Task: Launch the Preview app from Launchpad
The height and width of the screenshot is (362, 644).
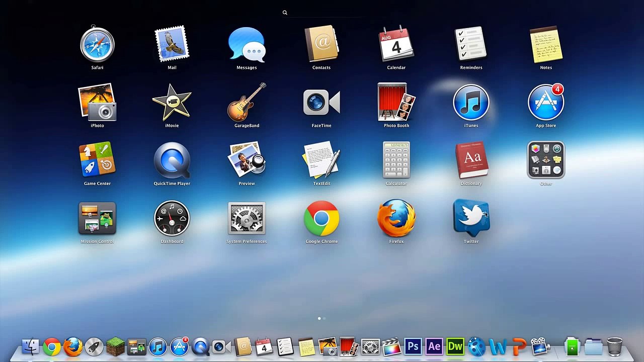Action: (247, 160)
